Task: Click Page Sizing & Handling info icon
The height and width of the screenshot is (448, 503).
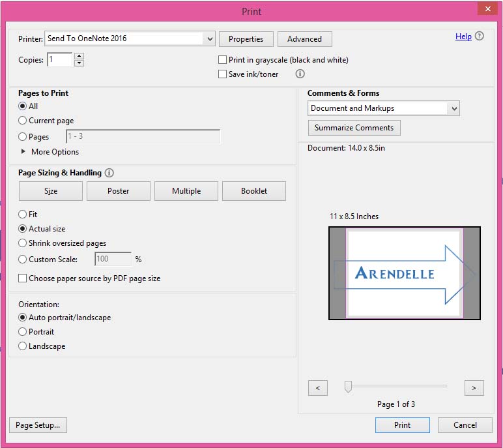Action: tap(109, 173)
